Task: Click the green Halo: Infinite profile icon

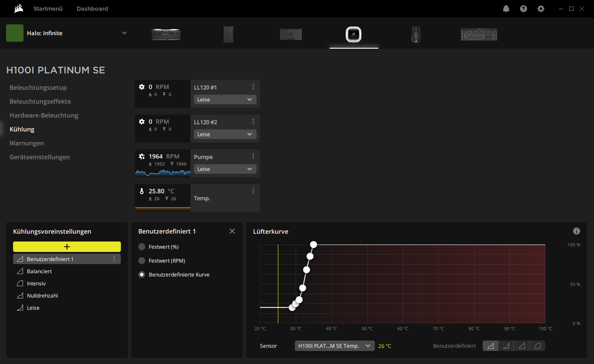Action: tap(15, 33)
